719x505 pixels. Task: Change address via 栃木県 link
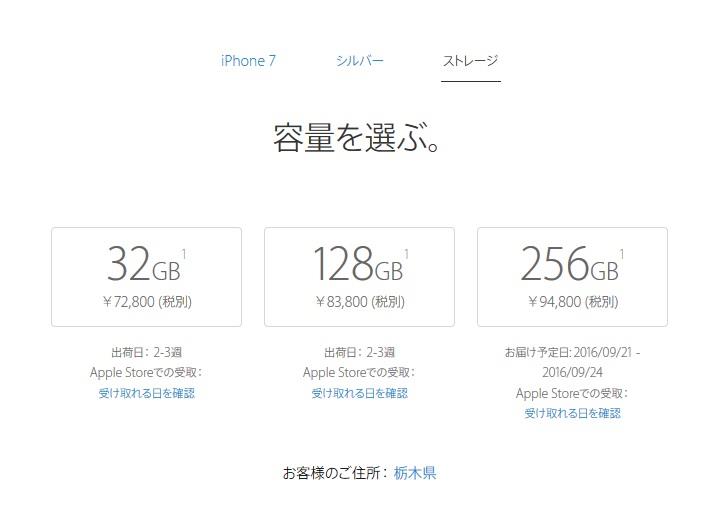pos(415,473)
